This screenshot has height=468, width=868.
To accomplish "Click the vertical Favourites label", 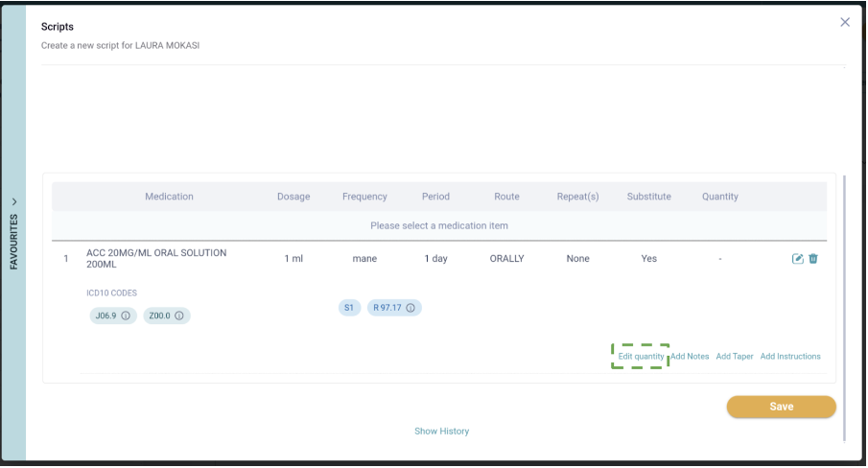I will [13, 243].
